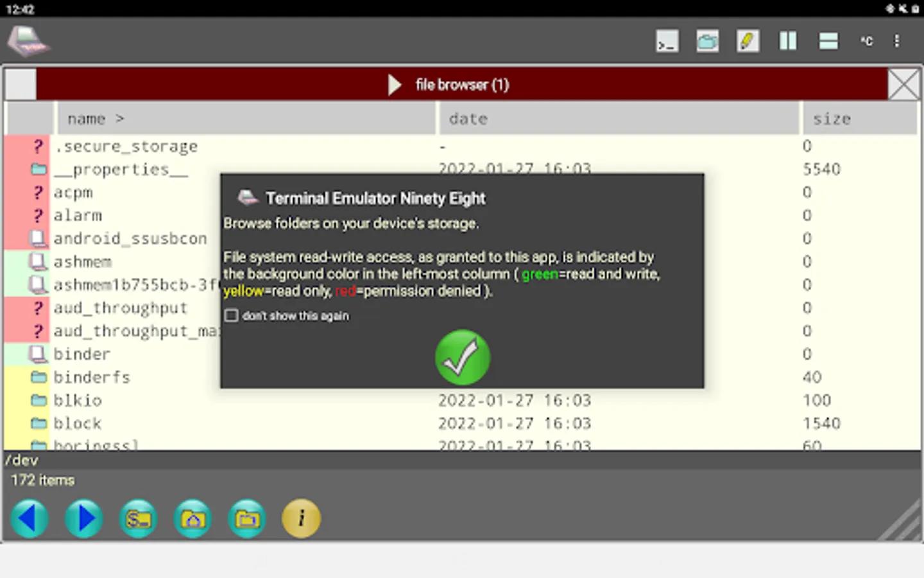The height and width of the screenshot is (578, 924).
Task: Select the binder file
Action: [x=81, y=354]
